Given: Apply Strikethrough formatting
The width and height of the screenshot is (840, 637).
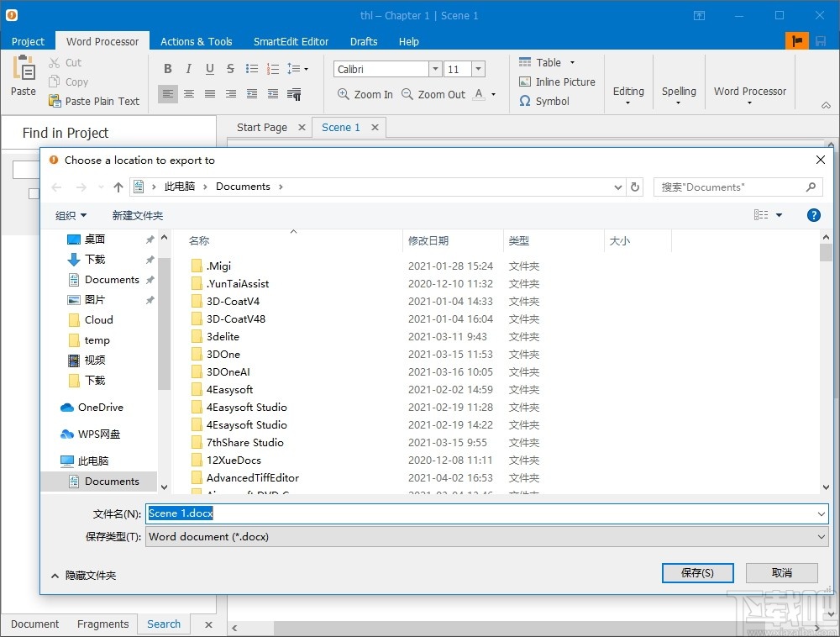Looking at the screenshot, I should (x=229, y=68).
